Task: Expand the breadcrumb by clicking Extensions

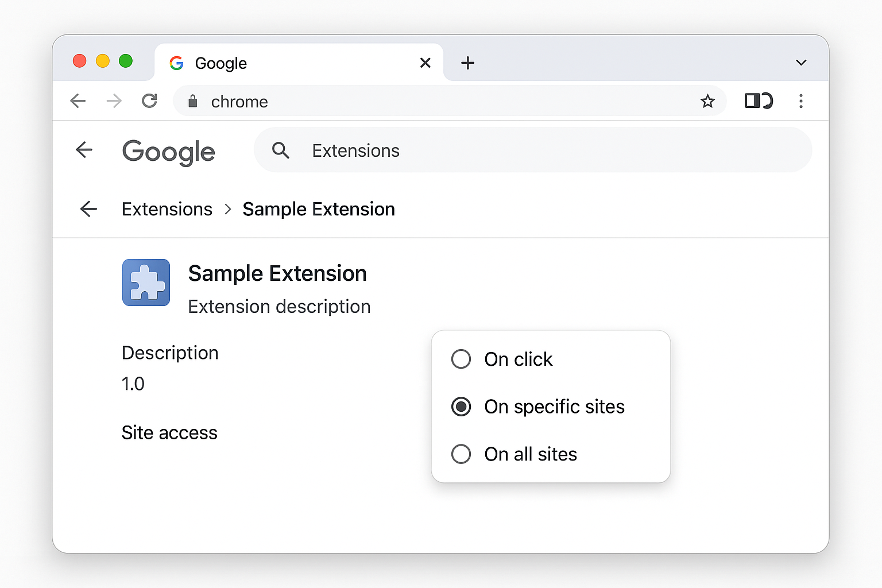Action: tap(167, 209)
